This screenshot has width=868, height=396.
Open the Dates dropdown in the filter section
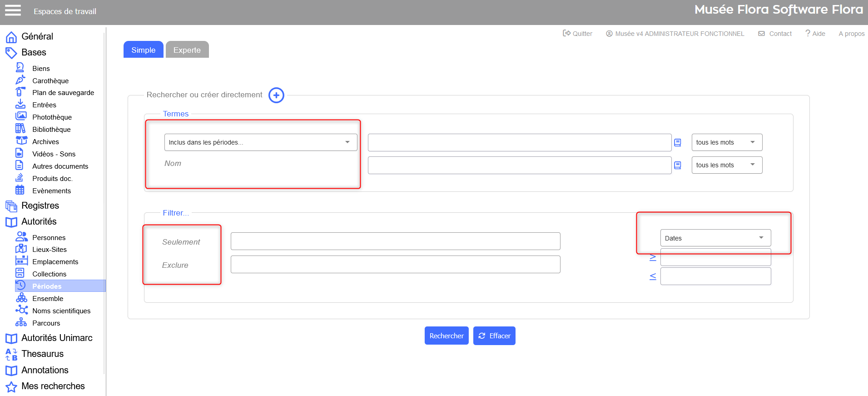pyautogui.click(x=715, y=238)
